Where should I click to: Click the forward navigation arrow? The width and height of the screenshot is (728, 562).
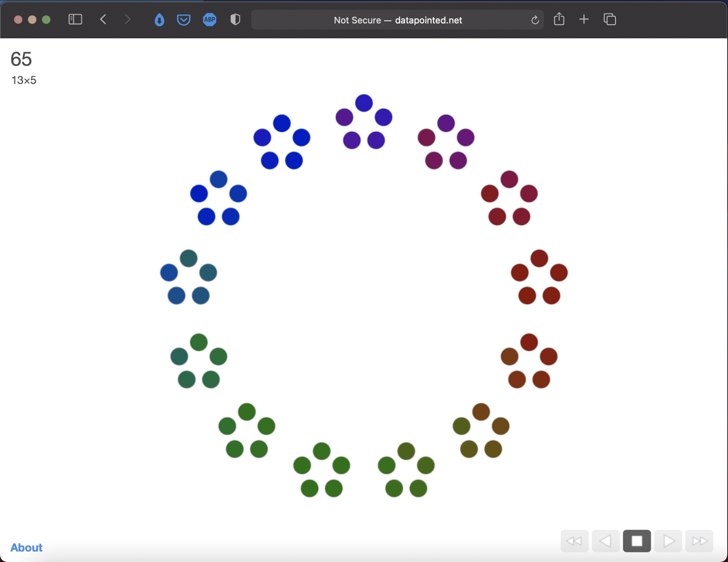point(127,20)
